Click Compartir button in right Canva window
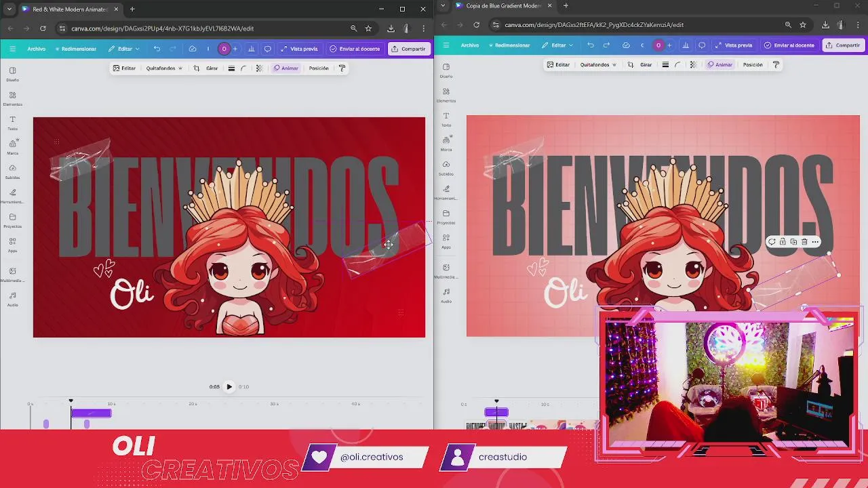868x488 pixels. click(x=843, y=45)
